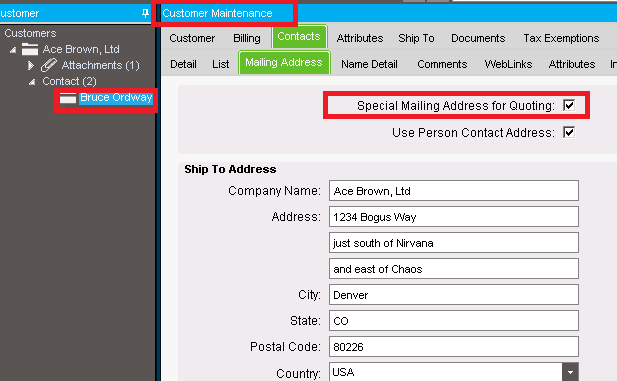Collapse the Ace Brown, Ltd tree node
The width and height of the screenshot is (617, 381).
[13, 50]
